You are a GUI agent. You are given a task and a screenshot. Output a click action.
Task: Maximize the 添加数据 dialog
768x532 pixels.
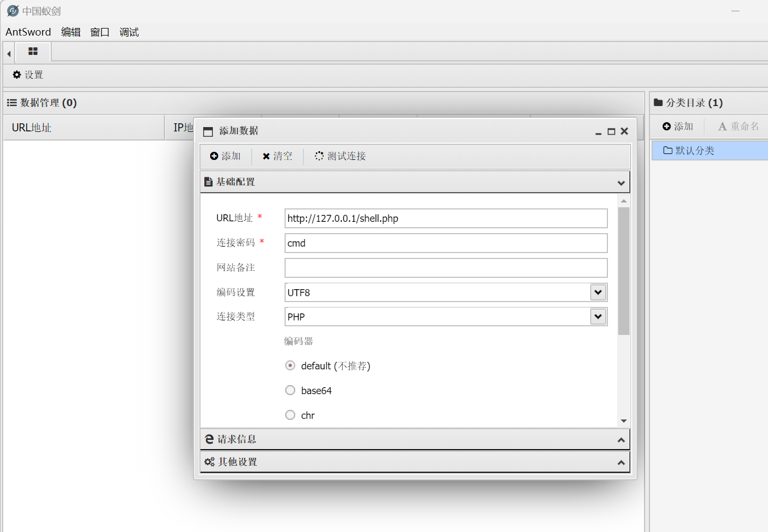click(x=611, y=131)
